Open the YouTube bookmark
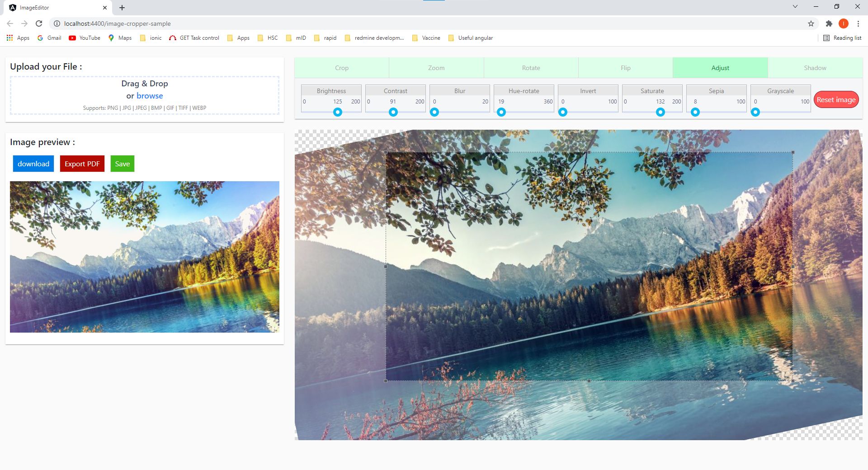The image size is (868, 470). (85, 38)
